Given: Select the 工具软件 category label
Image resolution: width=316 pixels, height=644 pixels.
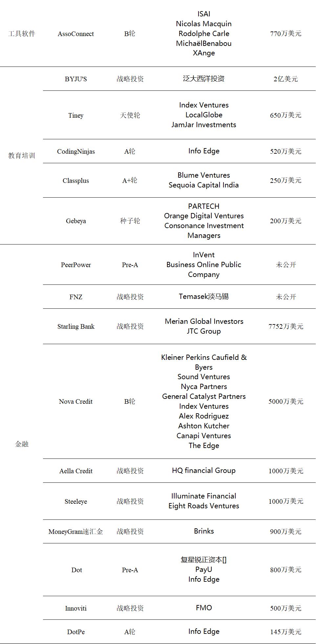Looking at the screenshot, I should click(22, 34).
